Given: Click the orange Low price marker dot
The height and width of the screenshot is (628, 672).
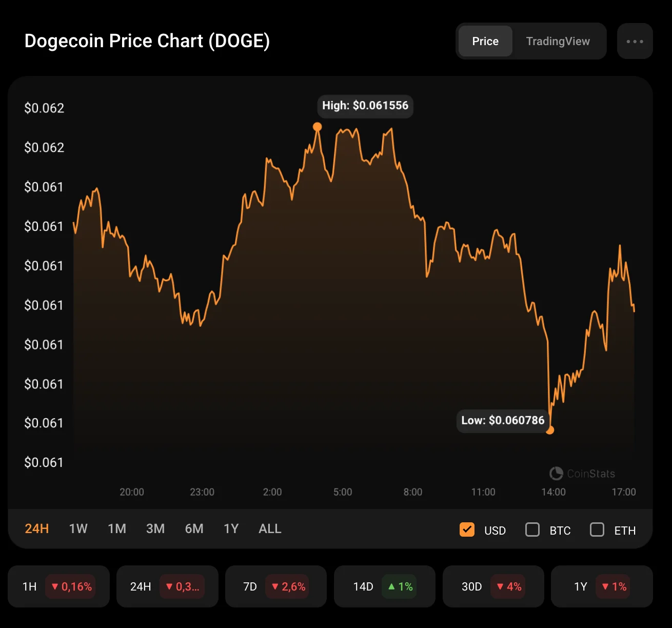Looking at the screenshot, I should pos(550,430).
